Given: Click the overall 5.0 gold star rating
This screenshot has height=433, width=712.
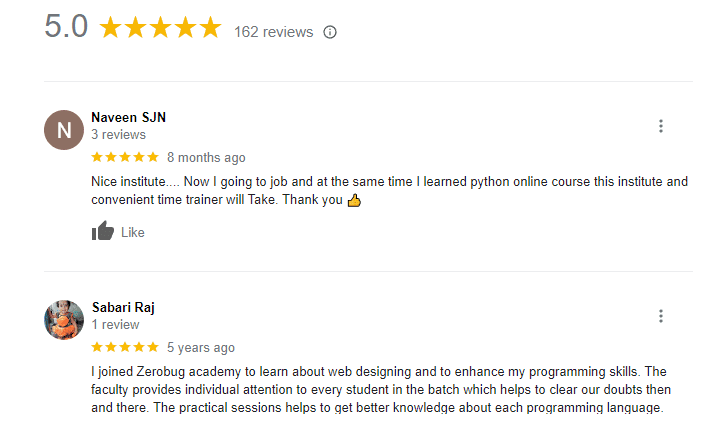Looking at the screenshot, I should 160,28.
